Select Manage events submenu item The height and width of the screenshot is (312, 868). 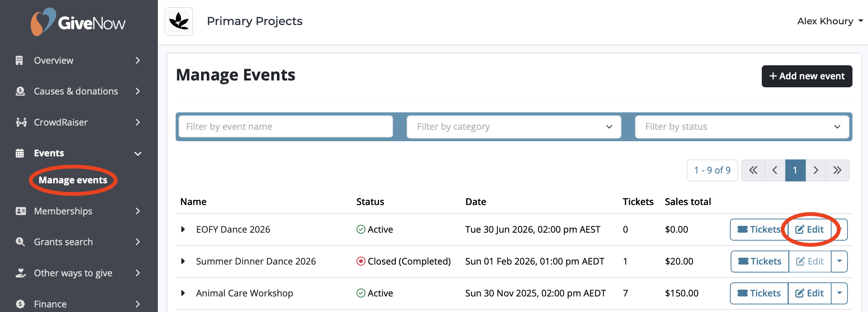pos(73,180)
